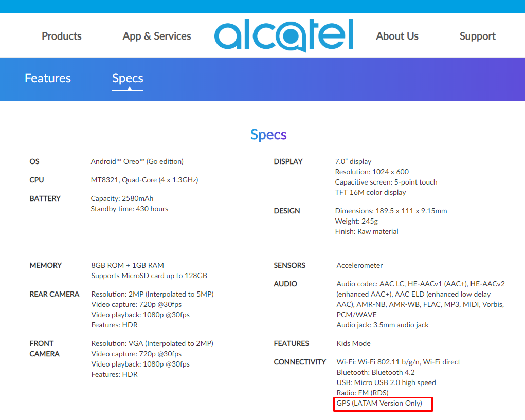
Task: Click 8GB ROM + 1GB RAM text
Action: [128, 265]
